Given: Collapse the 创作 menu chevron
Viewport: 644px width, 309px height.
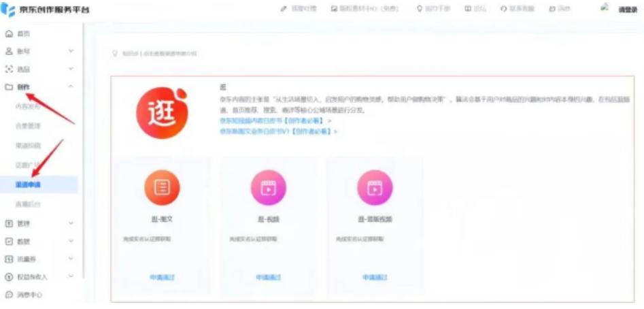Looking at the screenshot, I should pos(71,86).
